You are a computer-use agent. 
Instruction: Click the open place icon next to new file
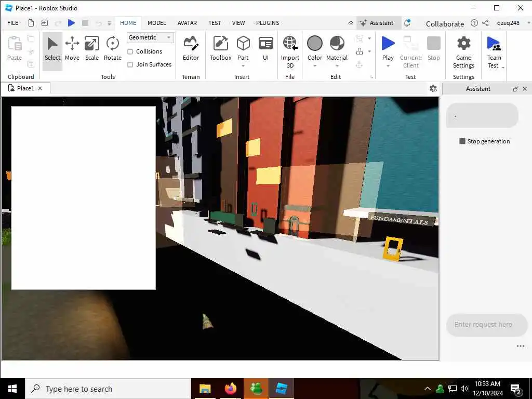(45, 23)
